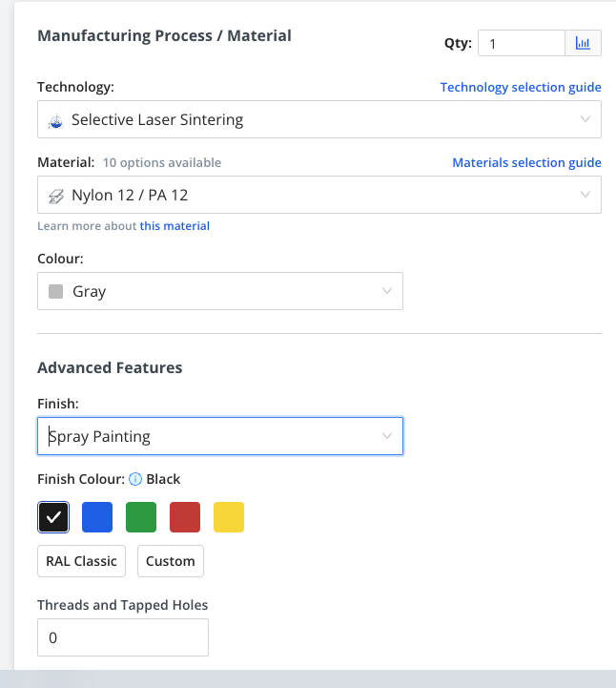Open the Materials selection guide link

[526, 162]
